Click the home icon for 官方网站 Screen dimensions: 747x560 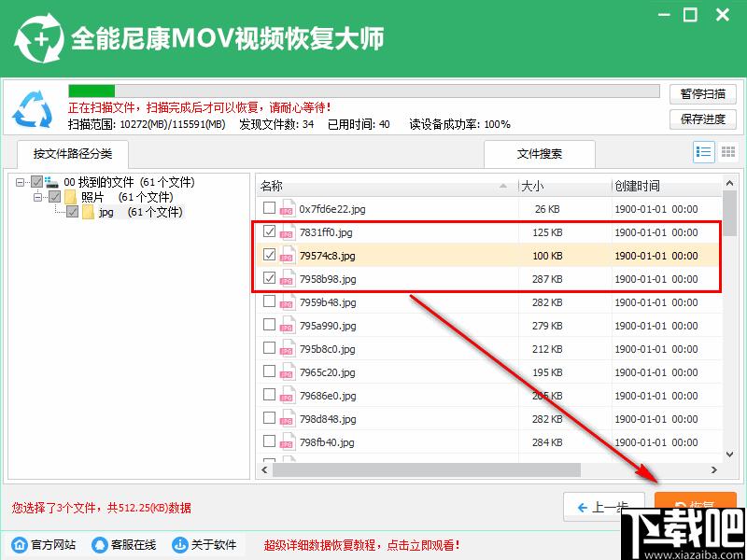click(x=20, y=544)
